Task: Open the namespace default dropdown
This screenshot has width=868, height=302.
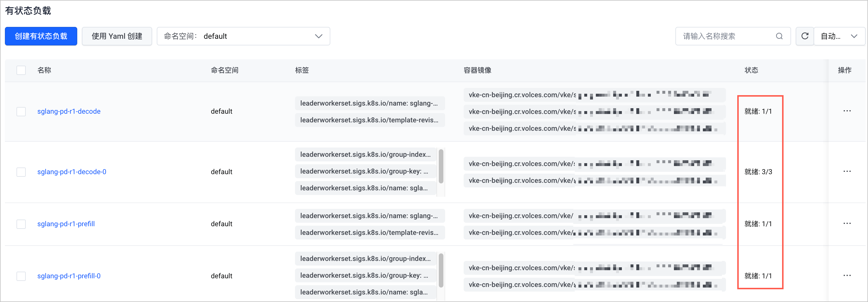Action: click(x=243, y=36)
